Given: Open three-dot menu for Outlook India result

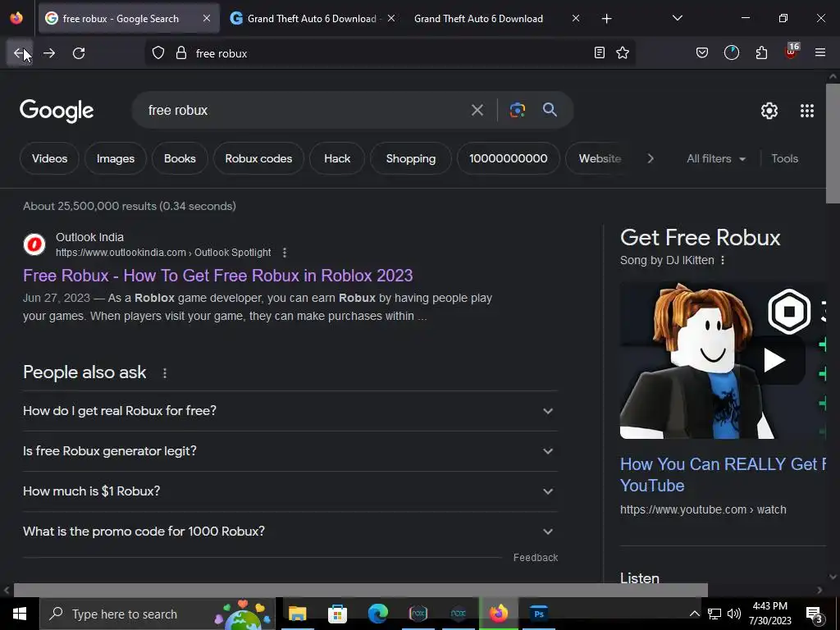Looking at the screenshot, I should (285, 253).
